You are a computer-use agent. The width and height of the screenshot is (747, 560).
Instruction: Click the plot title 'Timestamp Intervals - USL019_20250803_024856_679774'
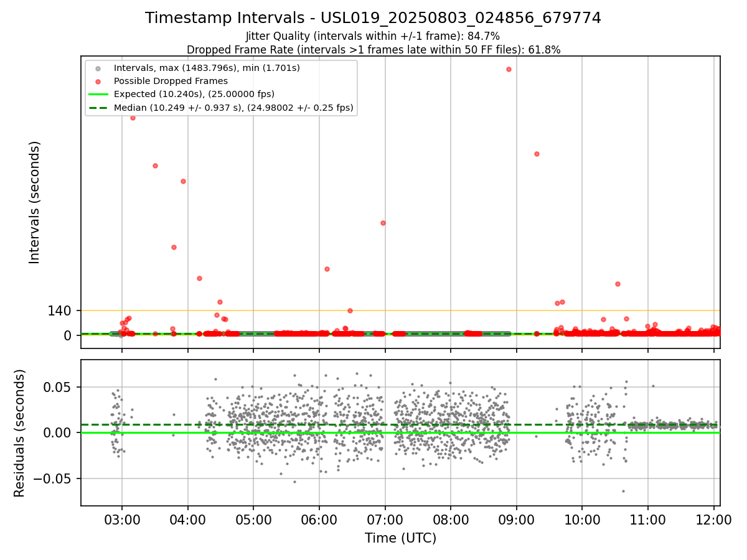point(373,18)
